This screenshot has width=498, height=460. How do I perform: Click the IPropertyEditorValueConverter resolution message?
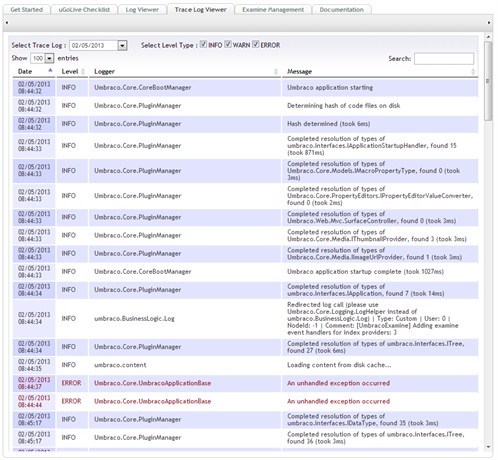pos(380,196)
